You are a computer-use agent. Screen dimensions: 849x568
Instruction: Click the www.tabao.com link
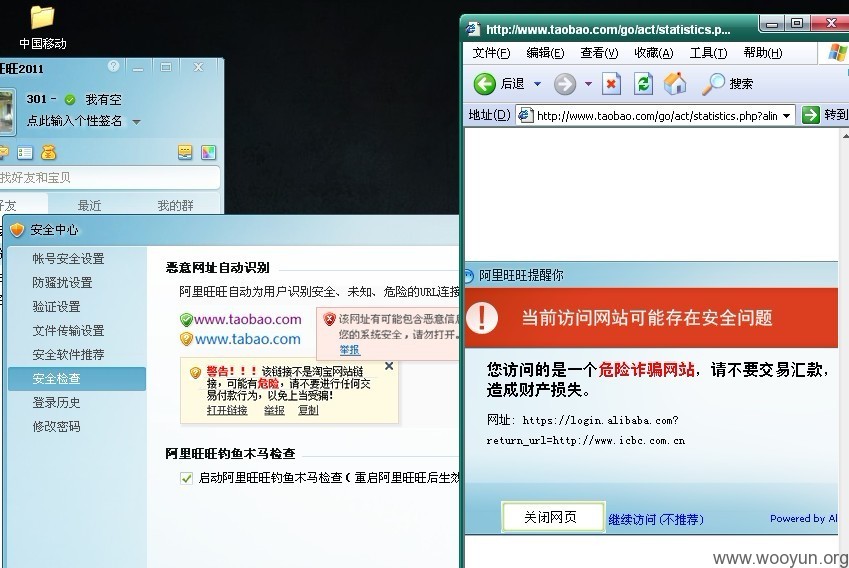(248, 339)
